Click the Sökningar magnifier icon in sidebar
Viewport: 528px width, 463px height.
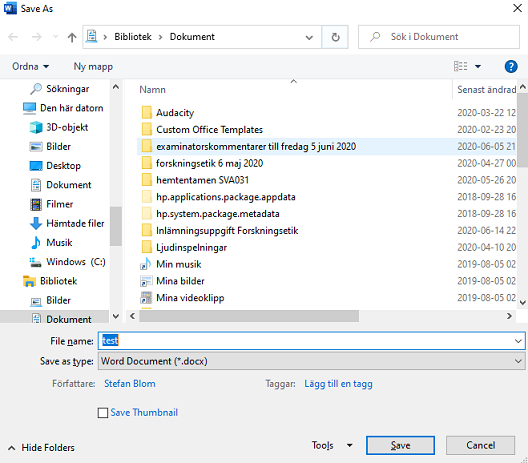point(36,89)
